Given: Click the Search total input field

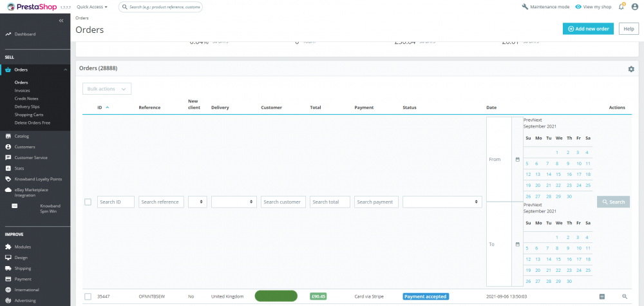Looking at the screenshot, I should click(x=330, y=202).
